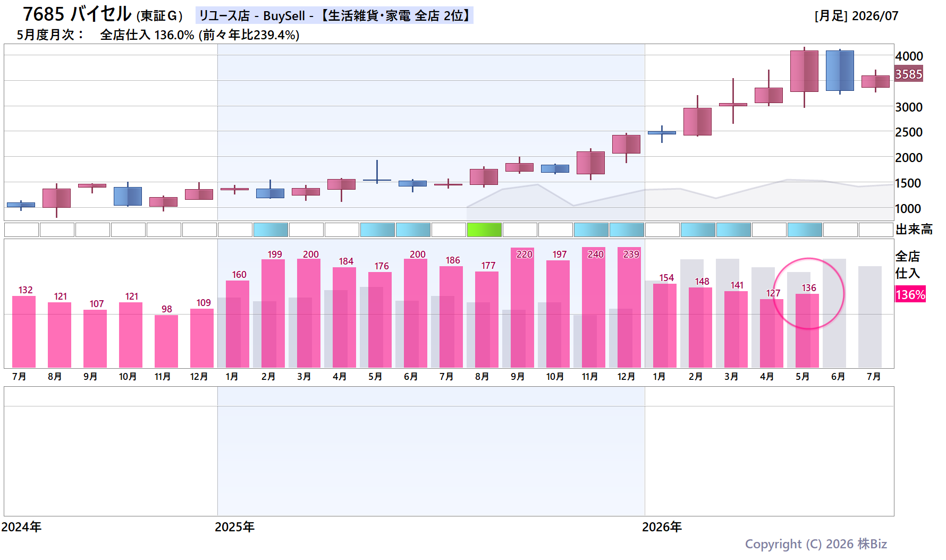This screenshot has width=946, height=560.
Task: Click the 98 bar for November 2024
Action: (166, 341)
